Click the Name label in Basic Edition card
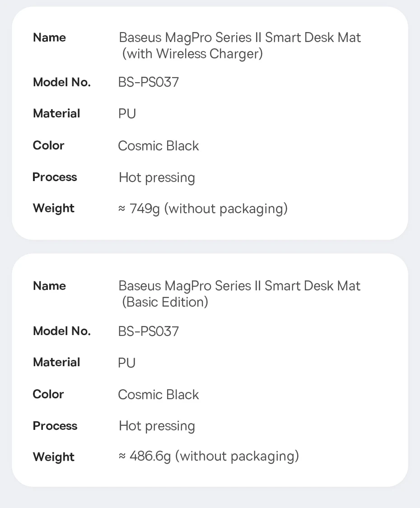The image size is (420, 508). (x=49, y=286)
